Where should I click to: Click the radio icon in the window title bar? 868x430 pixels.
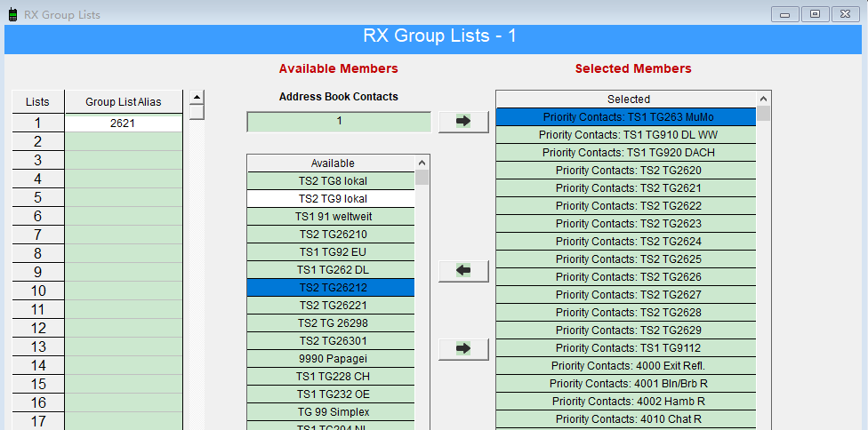(13, 14)
